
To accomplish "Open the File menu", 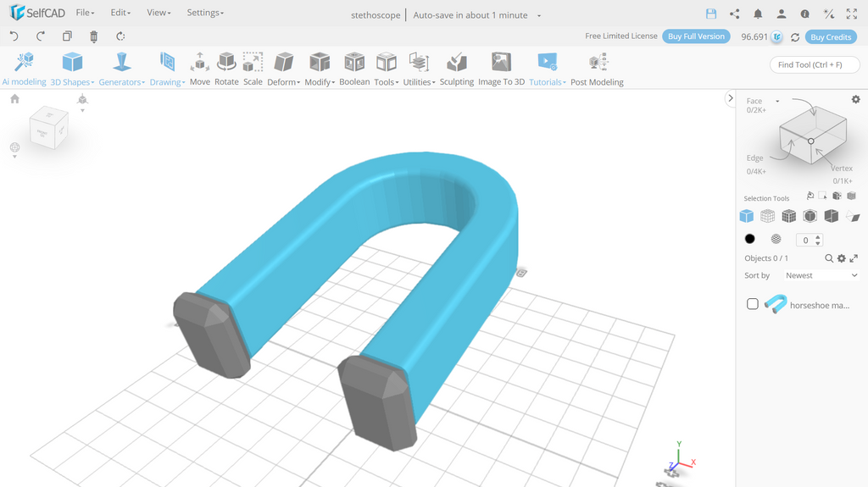I will [x=85, y=13].
